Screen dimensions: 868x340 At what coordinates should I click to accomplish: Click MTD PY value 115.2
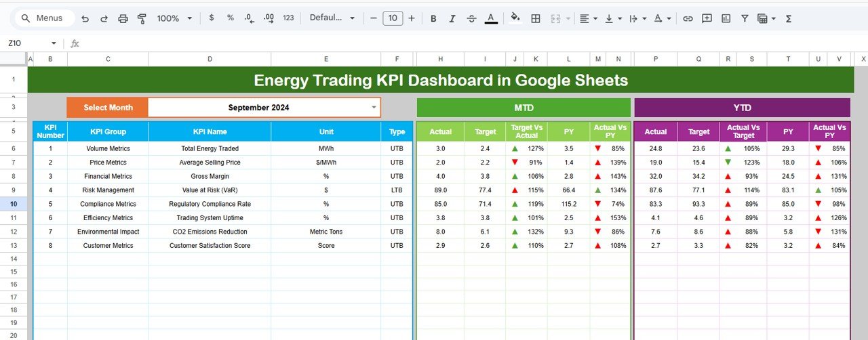pos(568,204)
